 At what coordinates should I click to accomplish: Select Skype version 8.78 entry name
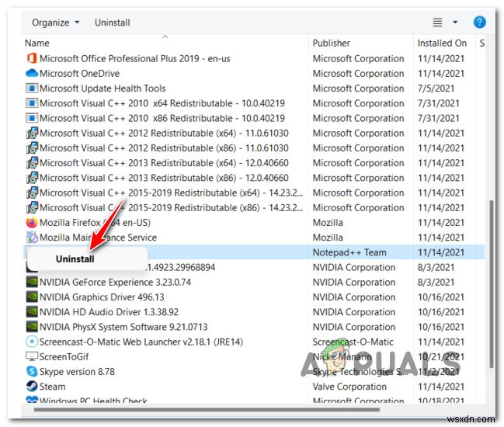(77, 371)
